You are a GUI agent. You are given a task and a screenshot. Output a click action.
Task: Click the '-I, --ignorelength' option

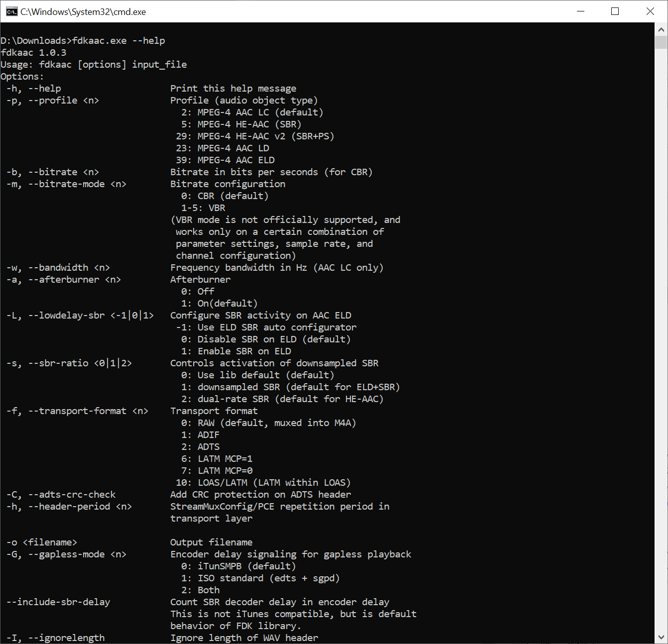(55, 638)
